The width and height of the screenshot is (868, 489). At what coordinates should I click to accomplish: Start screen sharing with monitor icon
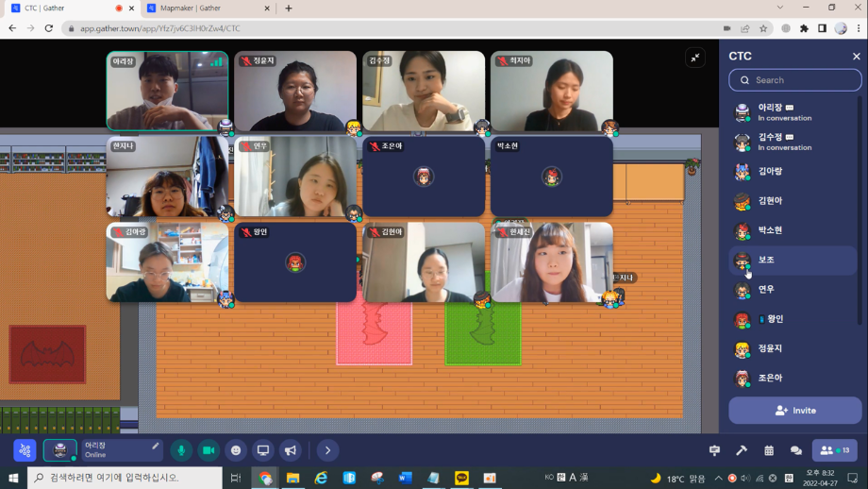[x=263, y=450]
